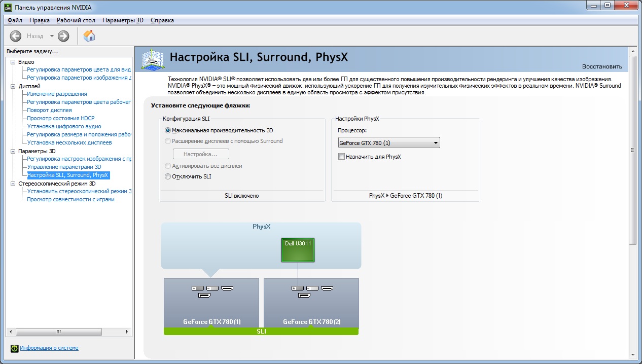Open "Изменение разрешения" task

(x=57, y=94)
